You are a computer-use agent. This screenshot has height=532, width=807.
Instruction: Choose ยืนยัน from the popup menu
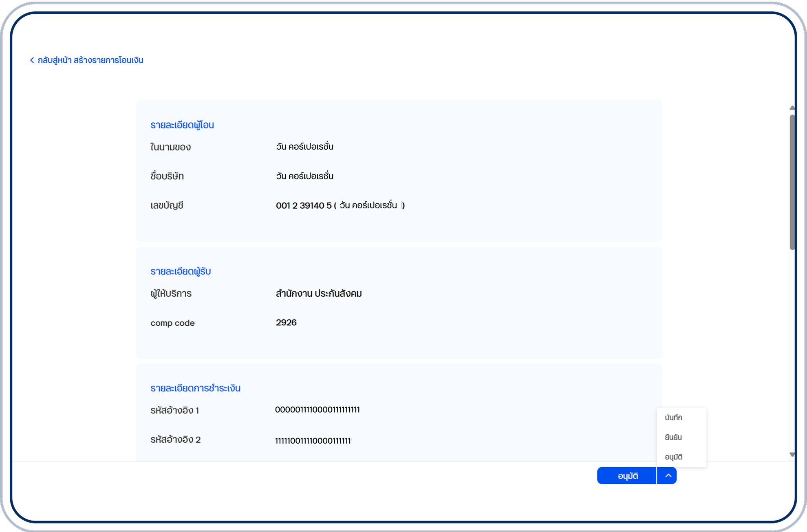coord(673,437)
